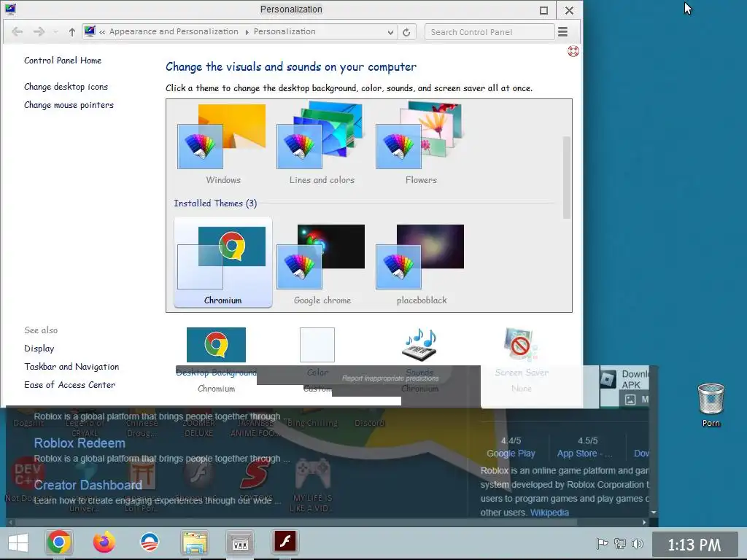Click the Refresh button in address bar
The image size is (747, 560).
406,32
